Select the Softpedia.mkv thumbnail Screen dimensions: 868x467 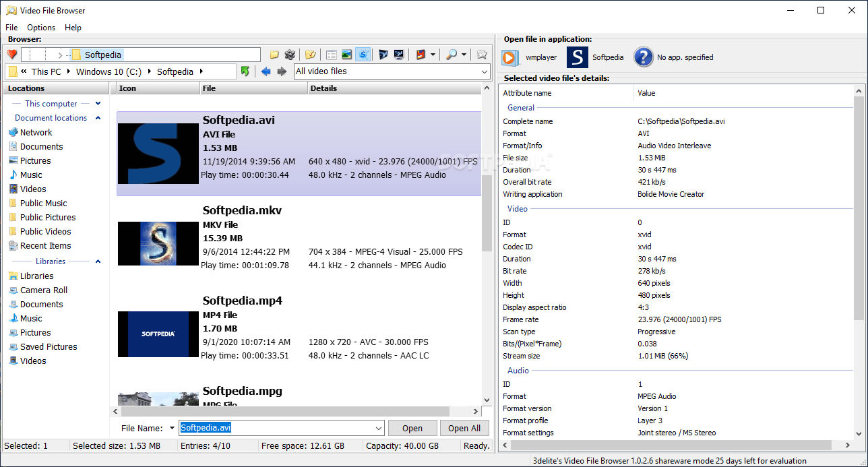click(158, 243)
